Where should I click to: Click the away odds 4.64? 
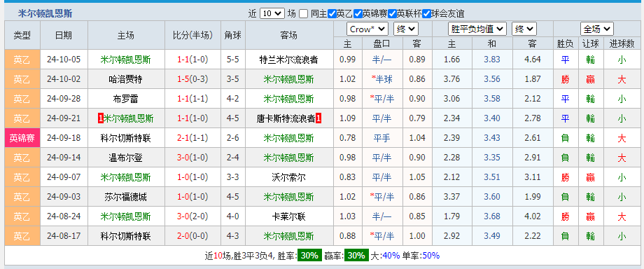coord(533,60)
